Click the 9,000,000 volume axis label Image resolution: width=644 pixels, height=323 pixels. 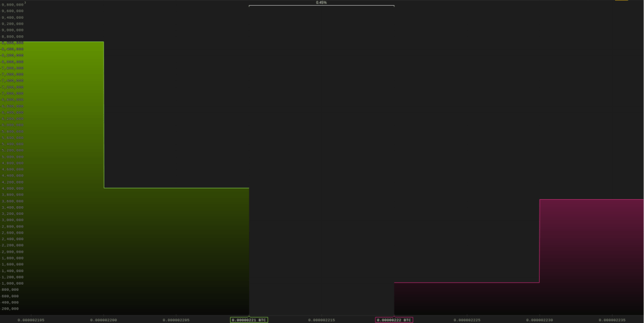click(x=13, y=30)
